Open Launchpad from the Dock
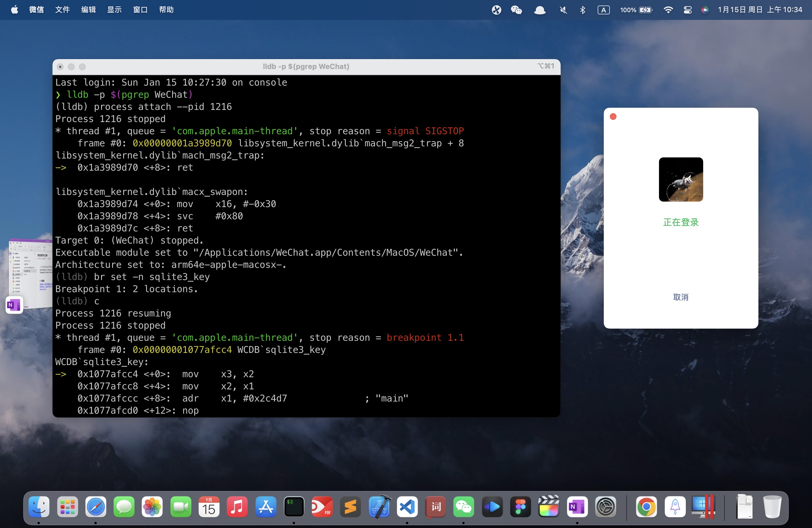 tap(67, 507)
